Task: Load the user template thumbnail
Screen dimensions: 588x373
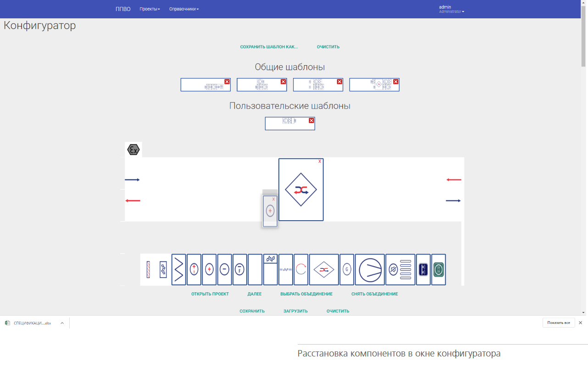Action: click(x=290, y=123)
